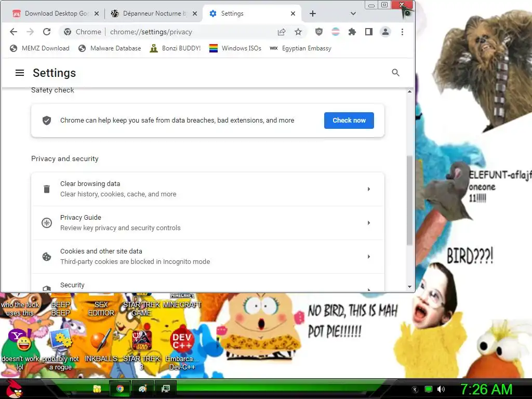Click 'Review key privacy and security controls' text
This screenshot has height=399, width=532.
tap(121, 228)
